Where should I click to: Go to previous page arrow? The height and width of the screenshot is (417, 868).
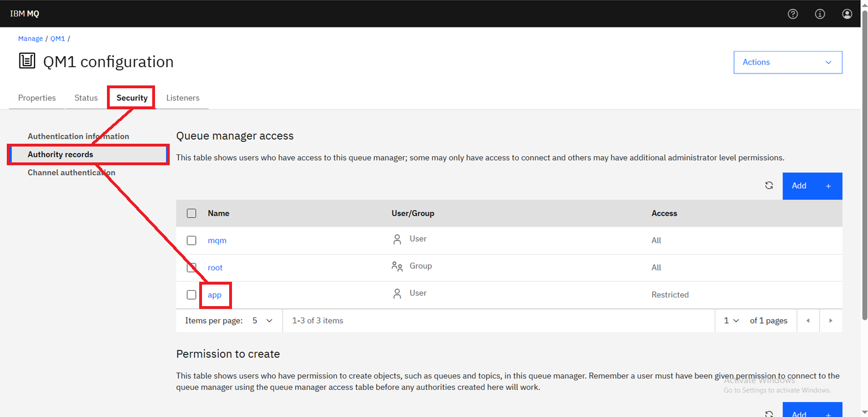click(x=808, y=321)
